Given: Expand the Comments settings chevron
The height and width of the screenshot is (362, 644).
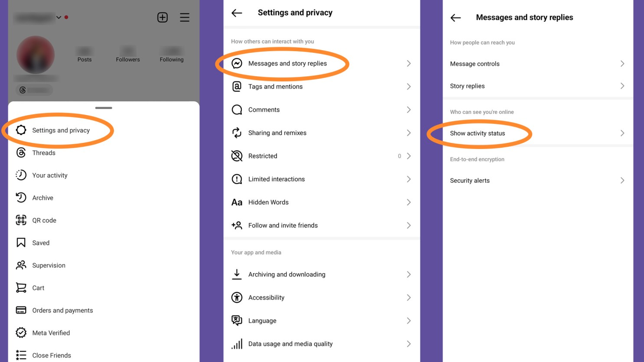Looking at the screenshot, I should pyautogui.click(x=409, y=110).
